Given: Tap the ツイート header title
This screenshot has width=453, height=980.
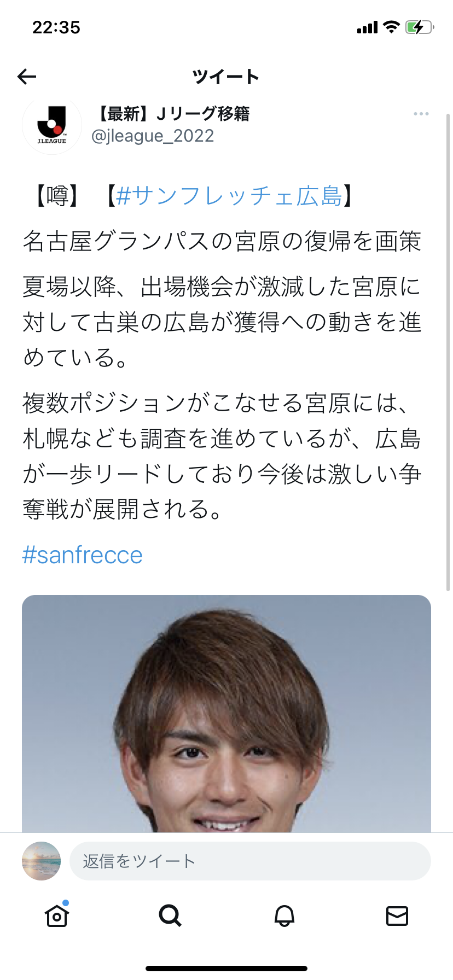Looking at the screenshot, I should pyautogui.click(x=226, y=77).
